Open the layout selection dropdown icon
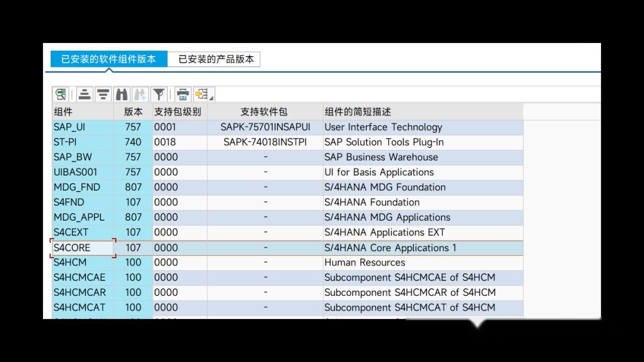The height and width of the screenshot is (362, 644). (204, 94)
